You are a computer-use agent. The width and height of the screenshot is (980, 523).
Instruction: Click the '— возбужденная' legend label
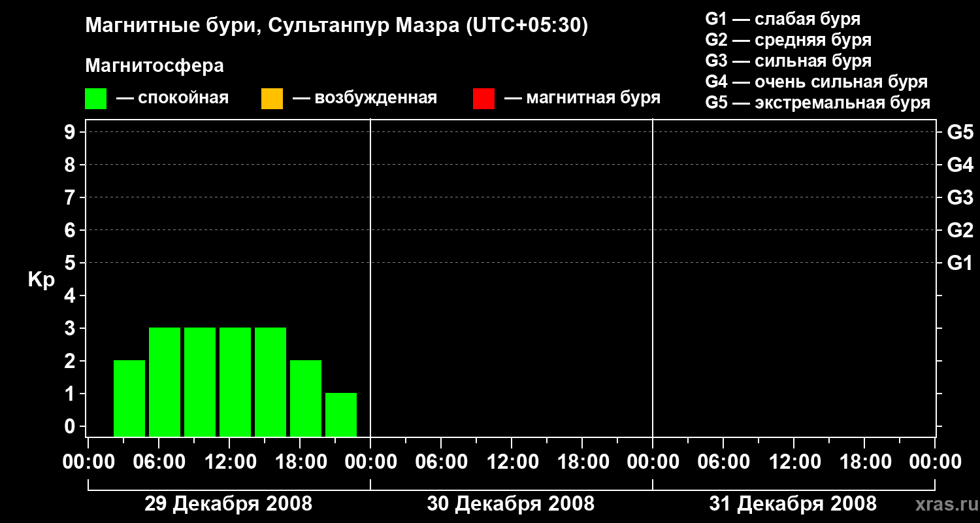[x=365, y=98]
